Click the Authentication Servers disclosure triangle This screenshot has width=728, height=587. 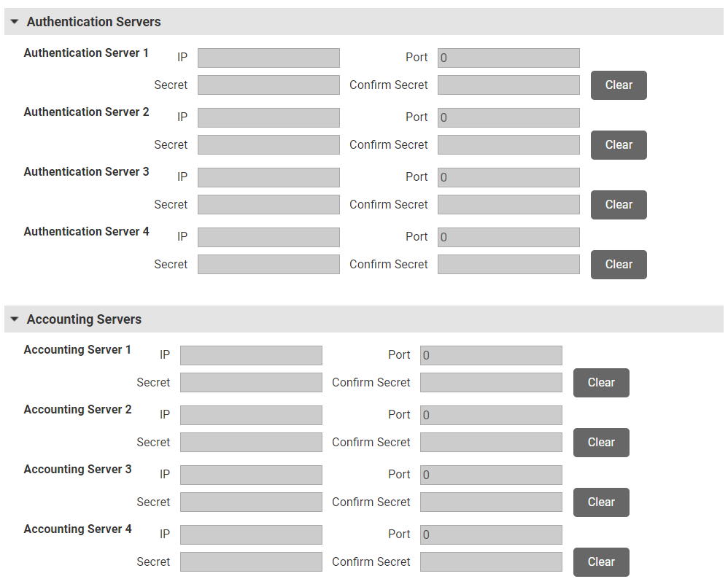click(14, 21)
